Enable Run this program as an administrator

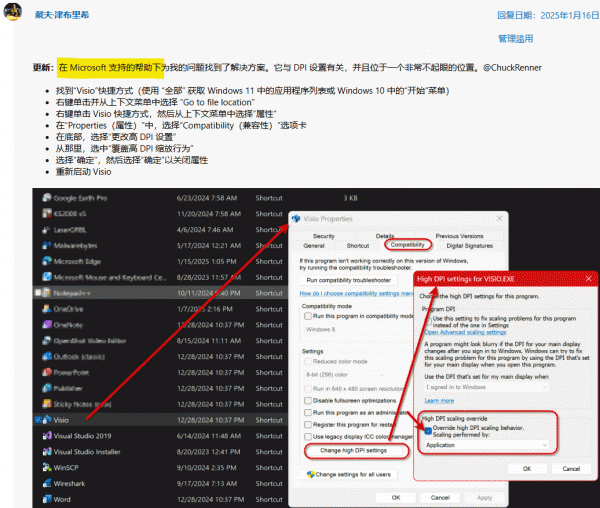point(308,413)
